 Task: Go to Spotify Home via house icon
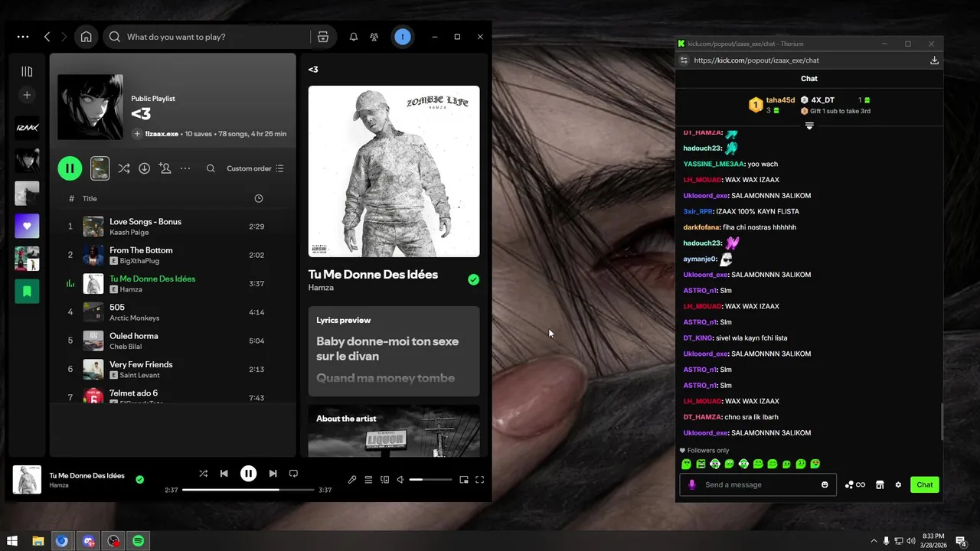(86, 37)
